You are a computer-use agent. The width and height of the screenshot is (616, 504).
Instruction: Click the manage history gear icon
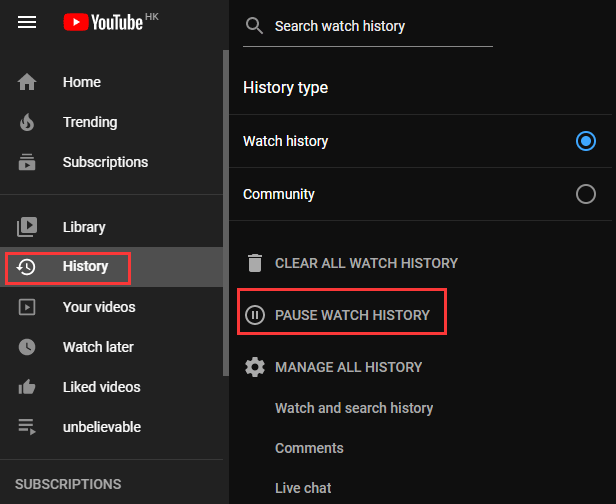[255, 367]
